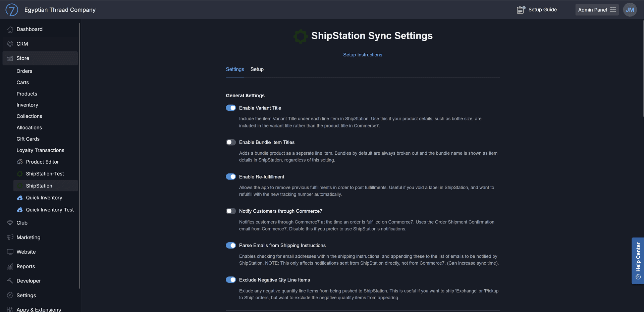Expand the Club section in the sidebar
Screen dimensions: 644x312
[x=22, y=222]
